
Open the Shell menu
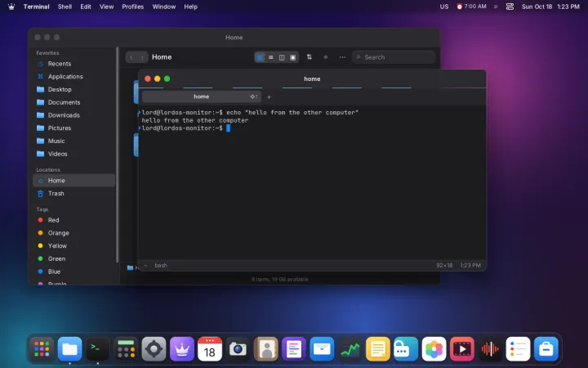[65, 7]
